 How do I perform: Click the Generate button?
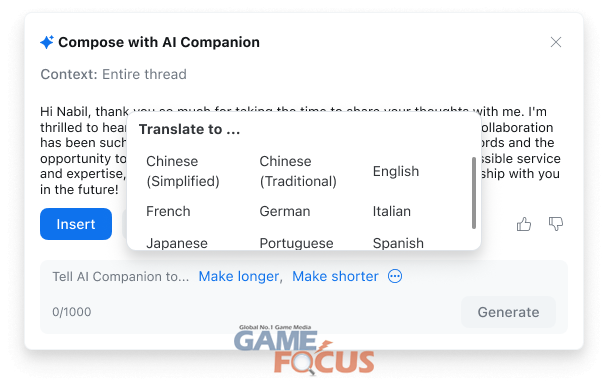[x=508, y=312]
